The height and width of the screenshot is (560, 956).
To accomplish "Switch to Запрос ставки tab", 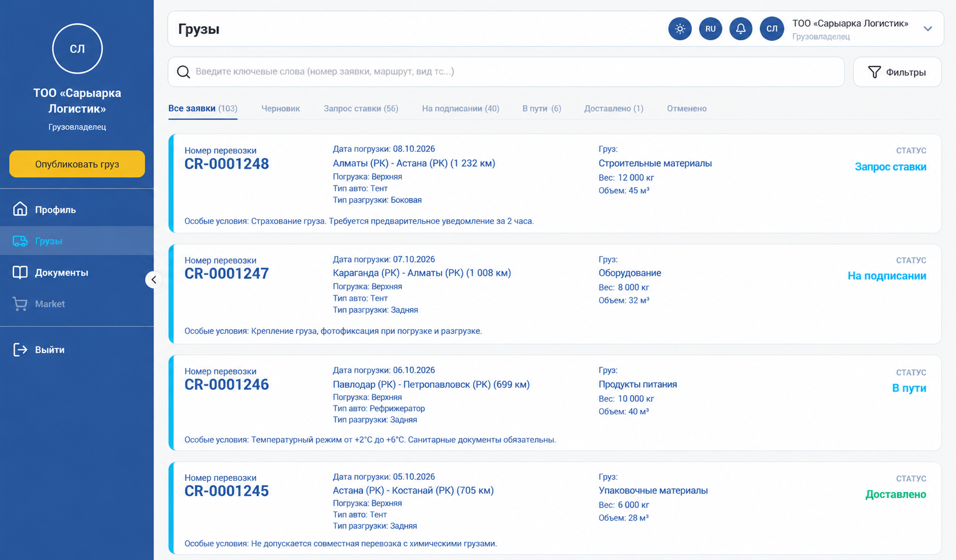I will pos(361,108).
